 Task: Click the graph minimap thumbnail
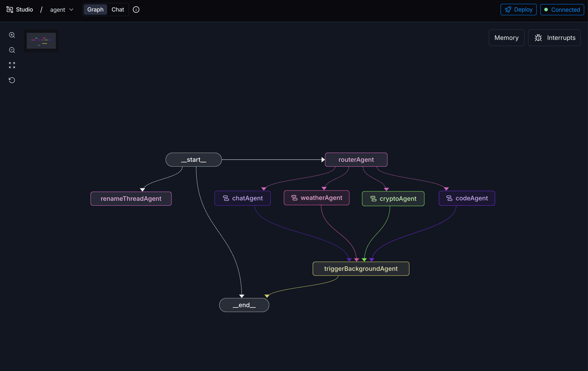pos(41,41)
